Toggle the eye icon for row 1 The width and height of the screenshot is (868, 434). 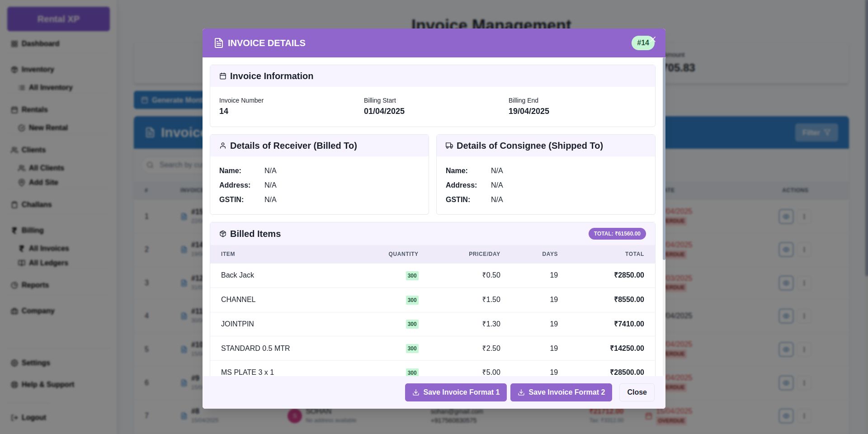pos(786,217)
